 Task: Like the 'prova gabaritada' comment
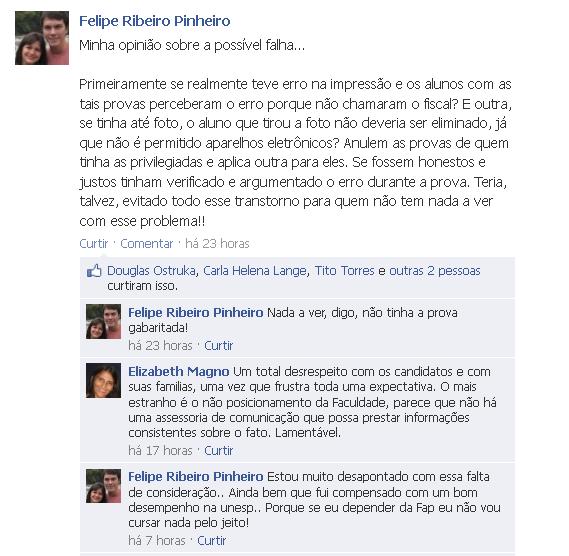(218, 346)
